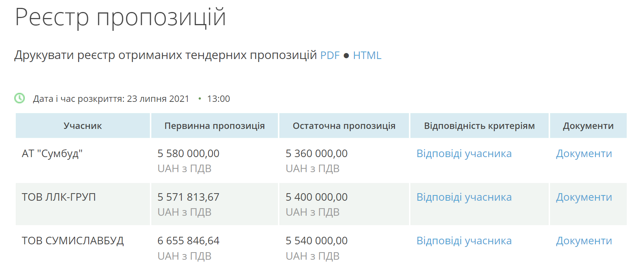Viewport: 644px width, 280px height.
Task: Select the participant name ТОВ СУМИСЛАВБУД
Action: [x=74, y=241]
